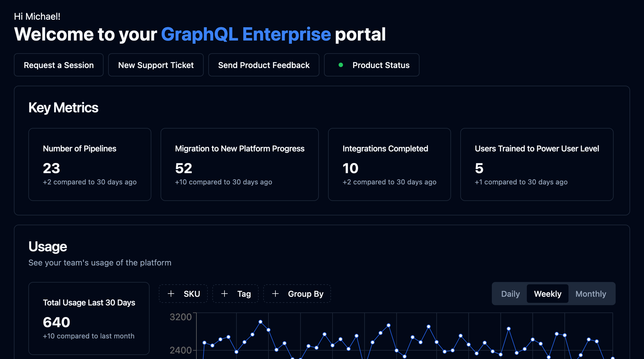The width and height of the screenshot is (644, 359).
Task: Click the value 640 total usage
Action: tap(56, 322)
